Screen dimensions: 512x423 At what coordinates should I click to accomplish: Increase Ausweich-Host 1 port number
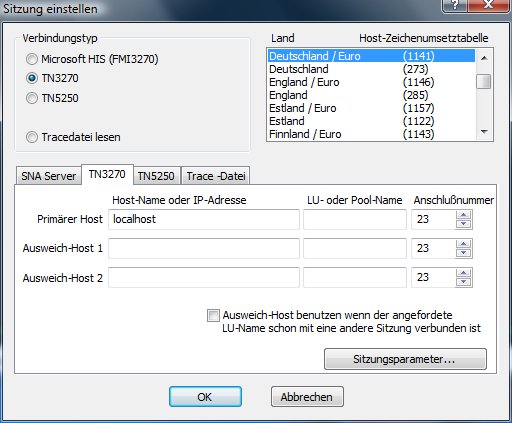[x=463, y=244]
